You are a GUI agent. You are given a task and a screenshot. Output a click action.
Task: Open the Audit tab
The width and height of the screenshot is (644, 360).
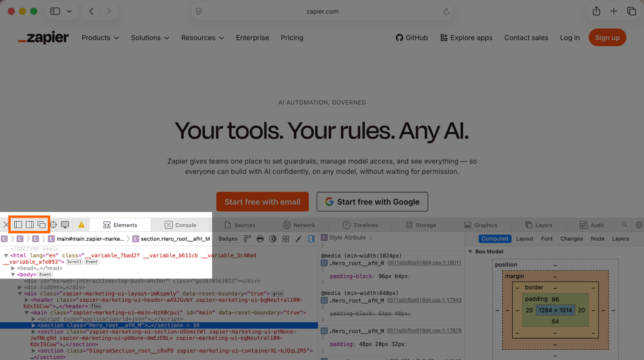[592, 225]
